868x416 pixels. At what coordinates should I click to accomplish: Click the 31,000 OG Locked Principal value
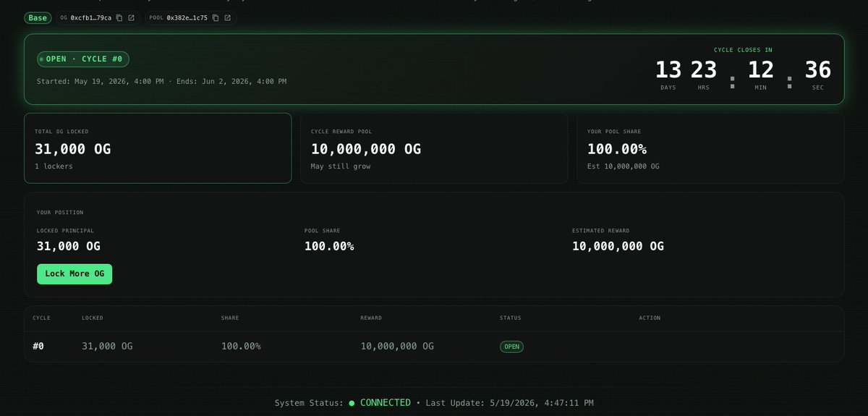pos(69,246)
